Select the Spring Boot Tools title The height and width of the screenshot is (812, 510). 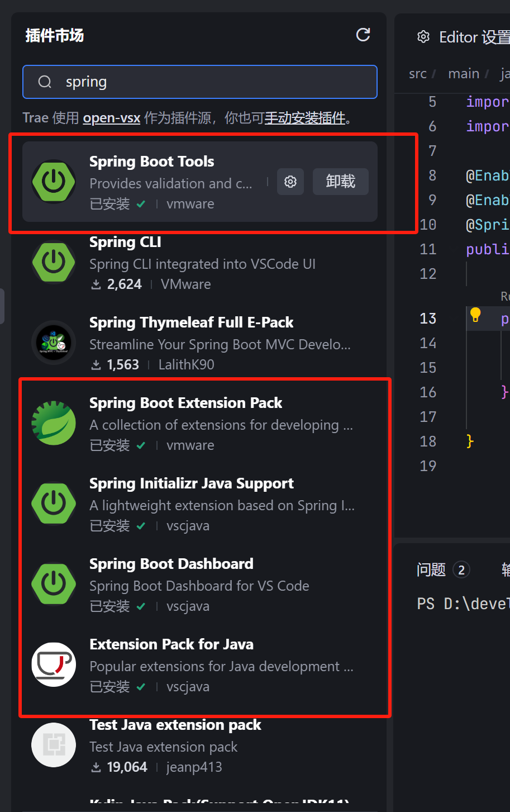click(x=152, y=162)
